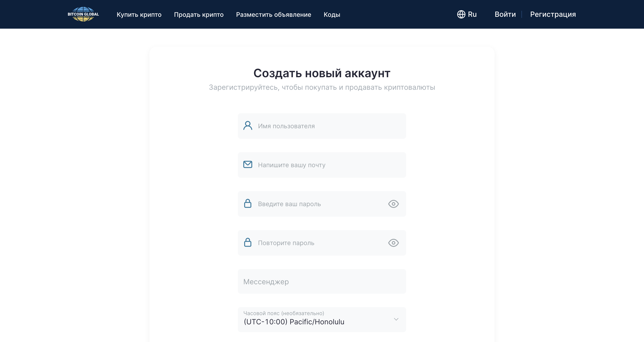
Task: Expand the timezone dropdown chevron
Action: point(396,319)
